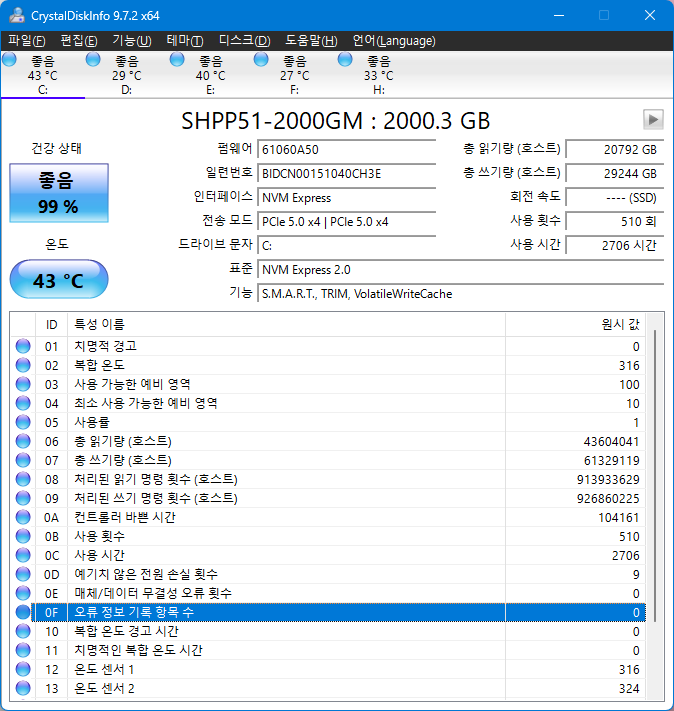Click 총 쓰기량 value 29244 GB
Image resolution: width=674 pixels, height=711 pixels.
click(x=615, y=173)
